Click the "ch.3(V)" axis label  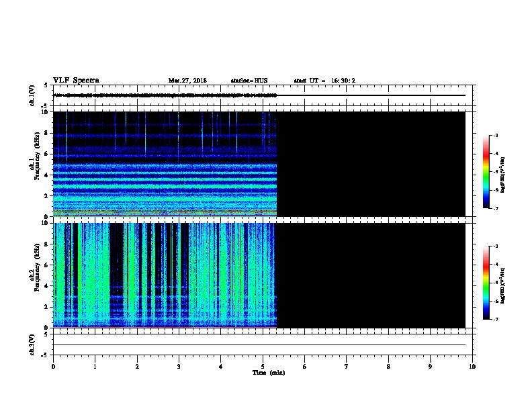pyautogui.click(x=32, y=345)
